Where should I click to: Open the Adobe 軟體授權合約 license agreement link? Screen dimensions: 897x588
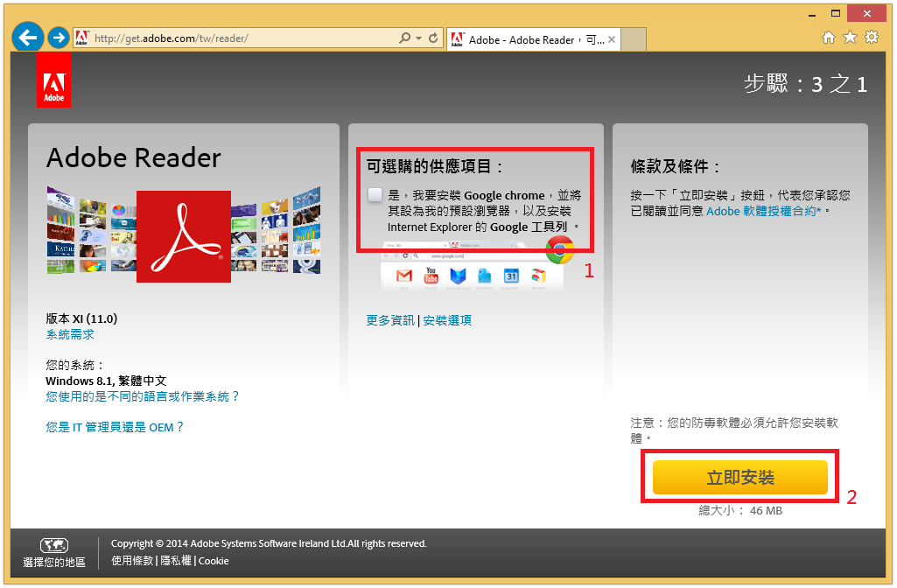pos(764,211)
